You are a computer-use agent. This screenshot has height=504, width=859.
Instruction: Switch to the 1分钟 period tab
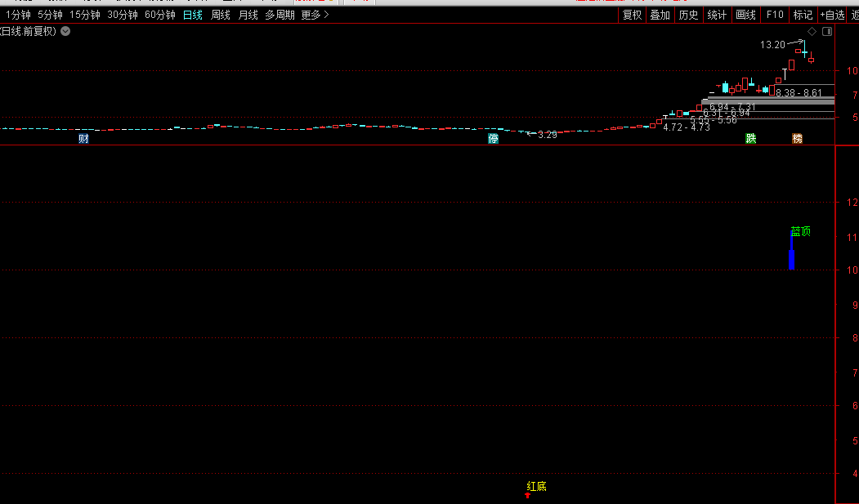click(18, 15)
